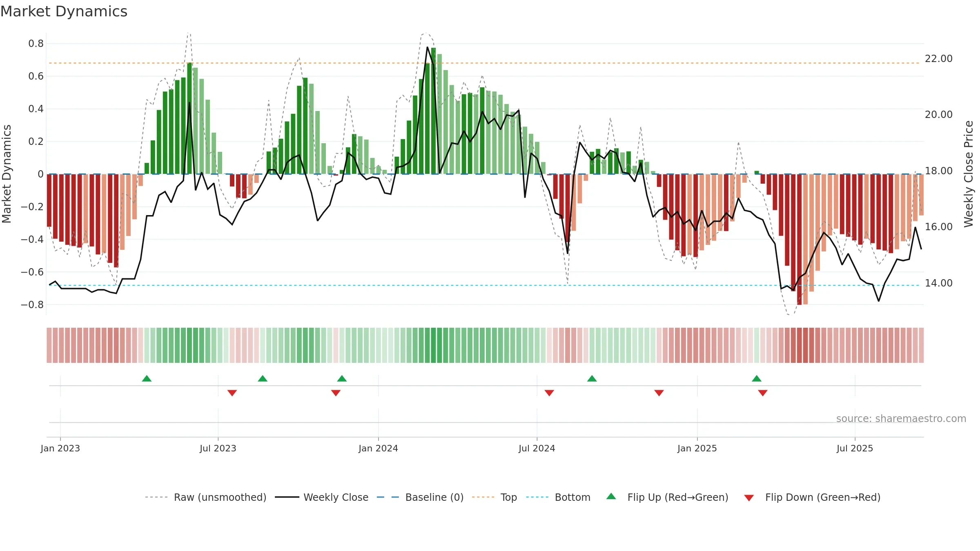This screenshot has height=551, width=980.
Task: Toggle the Flip Down (Green→Red) legend entry
Action: click(x=812, y=497)
